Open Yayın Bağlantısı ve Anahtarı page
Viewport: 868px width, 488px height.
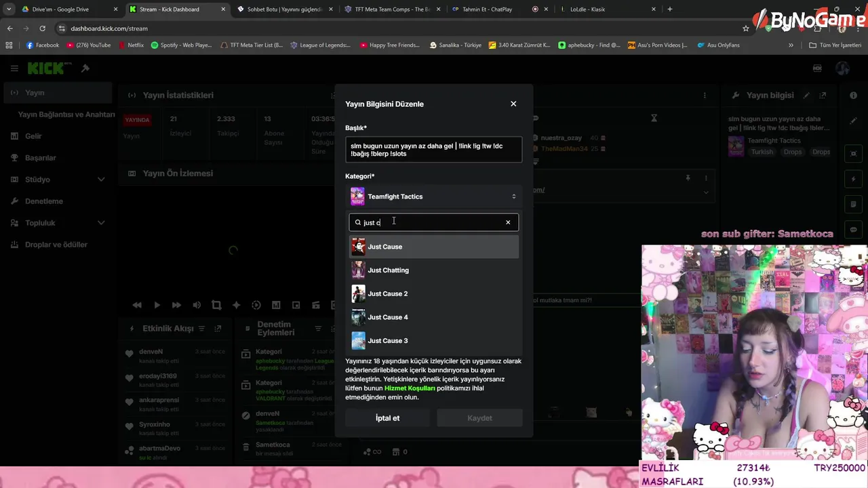pos(66,115)
